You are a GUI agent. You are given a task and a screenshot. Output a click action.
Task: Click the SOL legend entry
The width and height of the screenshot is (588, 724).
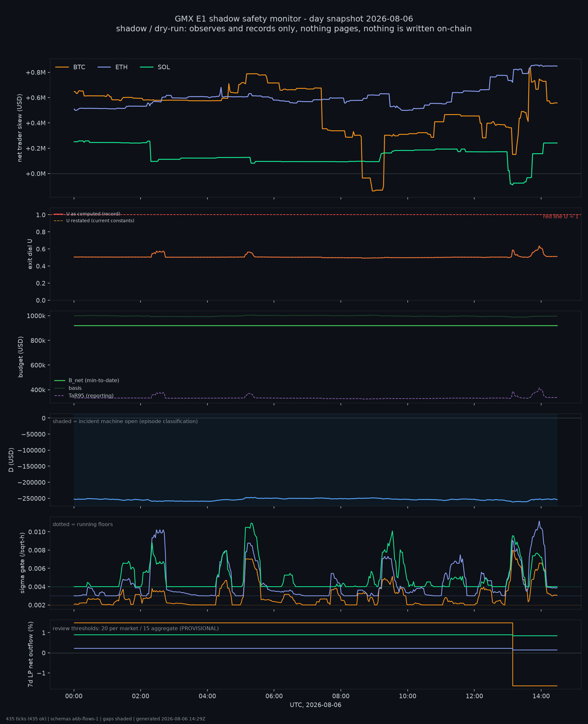(155, 67)
